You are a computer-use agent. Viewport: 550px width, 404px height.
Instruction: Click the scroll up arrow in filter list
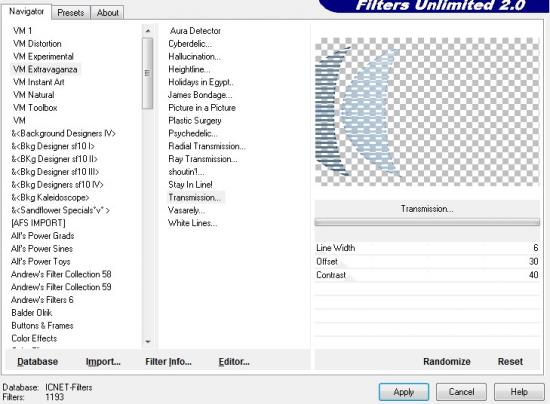click(148, 31)
